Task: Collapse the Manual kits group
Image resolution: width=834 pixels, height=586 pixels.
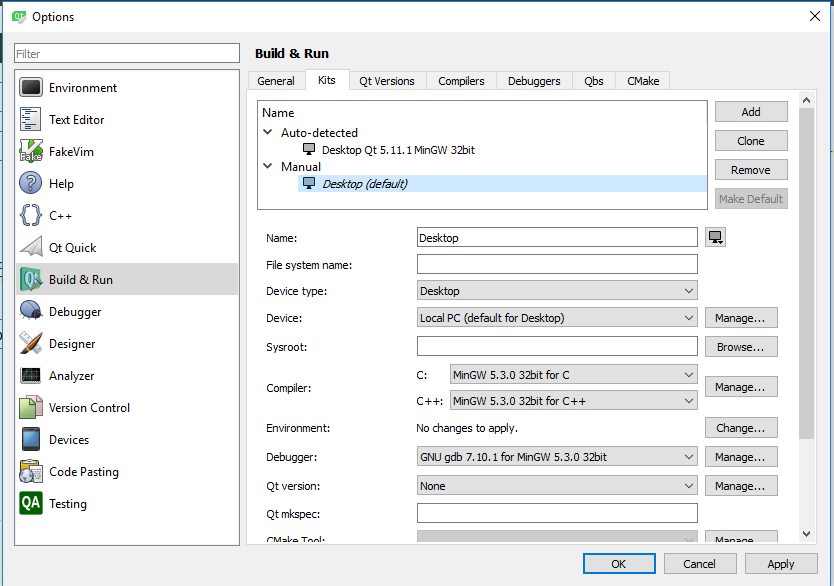Action: coord(268,166)
